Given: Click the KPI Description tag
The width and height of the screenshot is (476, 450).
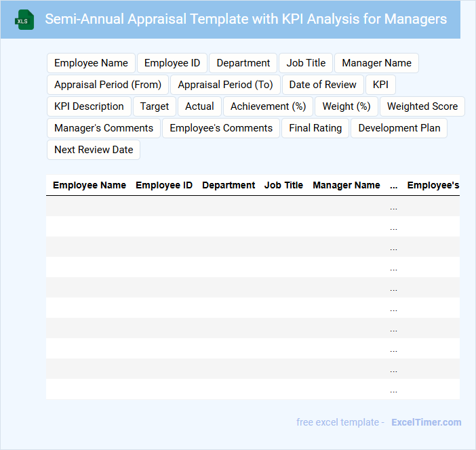Looking at the screenshot, I should tap(89, 106).
